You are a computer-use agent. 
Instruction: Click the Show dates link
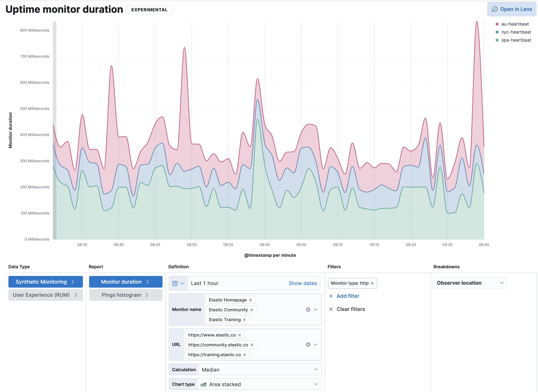[302, 283]
